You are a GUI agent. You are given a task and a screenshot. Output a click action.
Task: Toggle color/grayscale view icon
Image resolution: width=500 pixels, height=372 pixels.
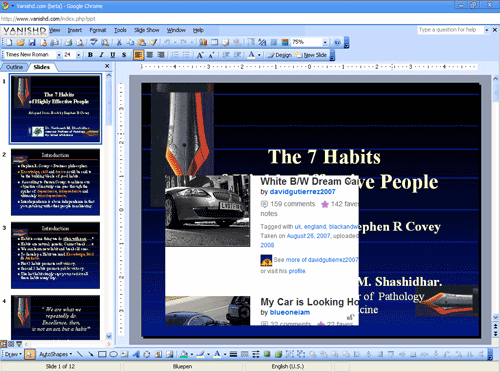coord(285,42)
